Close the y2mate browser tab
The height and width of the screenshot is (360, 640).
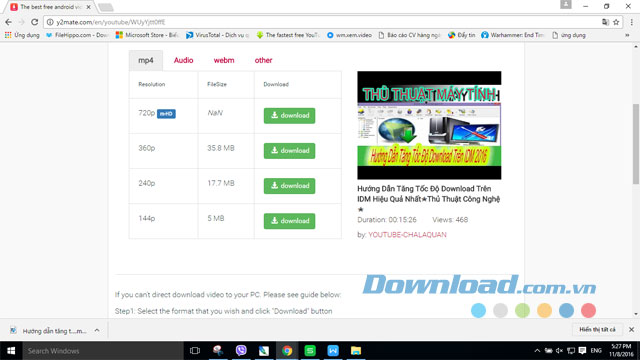pyautogui.click(x=88, y=7)
